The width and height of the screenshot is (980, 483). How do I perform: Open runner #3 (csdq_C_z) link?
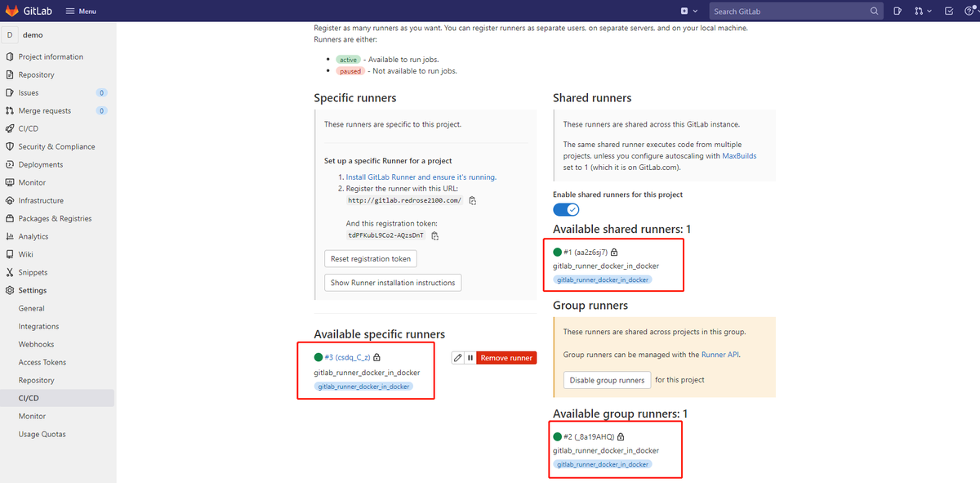pyautogui.click(x=347, y=357)
